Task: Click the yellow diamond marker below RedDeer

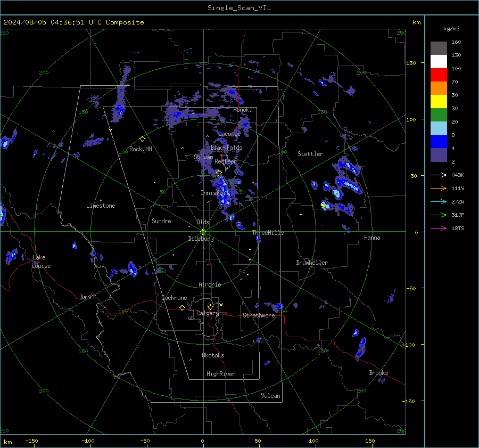Action: pos(219,173)
